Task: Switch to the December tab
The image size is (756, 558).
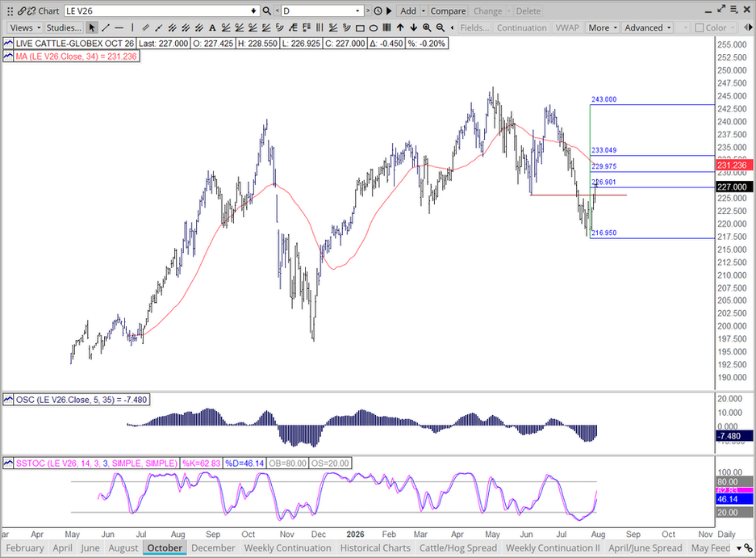Action: (213, 548)
